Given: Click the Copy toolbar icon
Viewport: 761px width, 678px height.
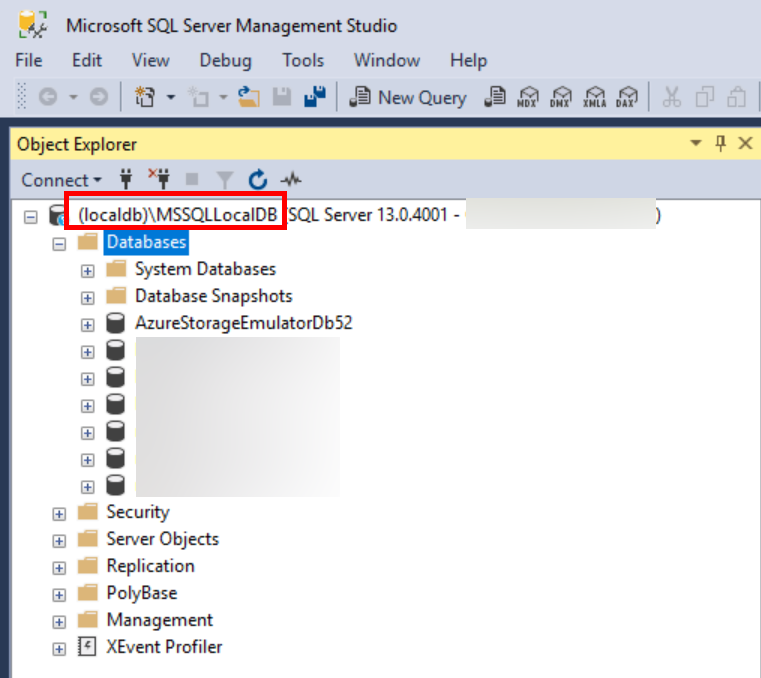Looking at the screenshot, I should [x=704, y=97].
